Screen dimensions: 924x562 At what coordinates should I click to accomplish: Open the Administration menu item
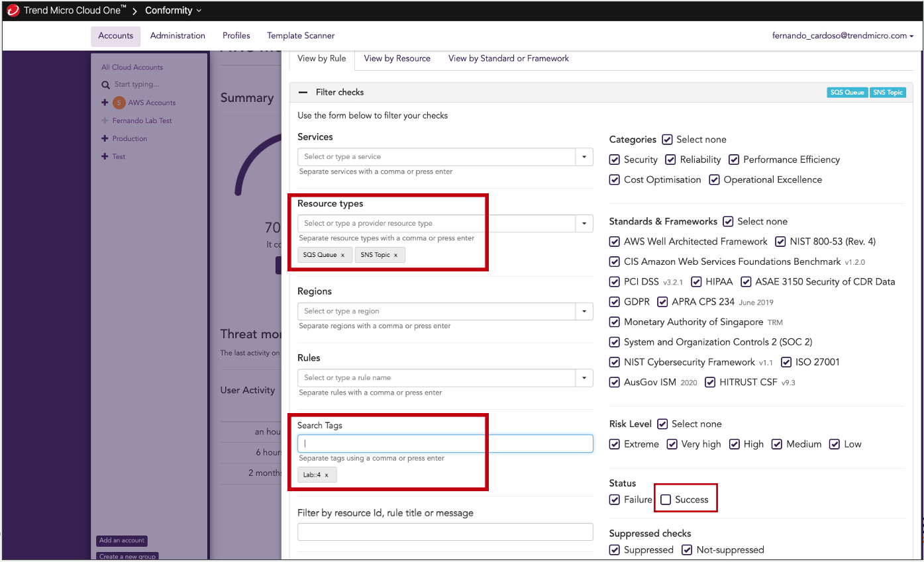click(x=178, y=36)
